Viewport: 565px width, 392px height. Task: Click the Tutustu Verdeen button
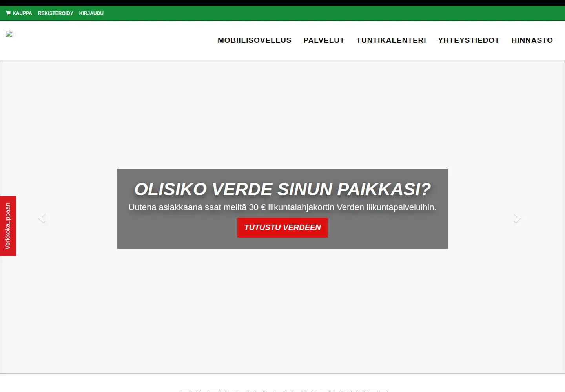[282, 227]
